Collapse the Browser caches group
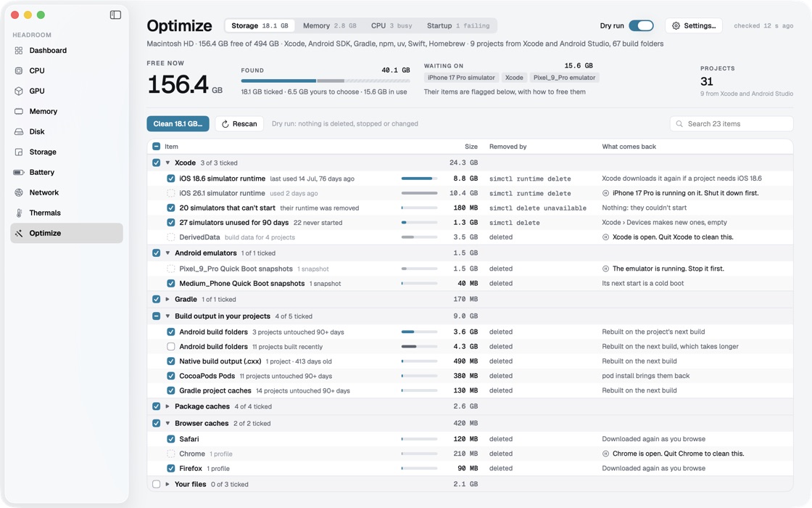The width and height of the screenshot is (812, 508). [x=167, y=424]
